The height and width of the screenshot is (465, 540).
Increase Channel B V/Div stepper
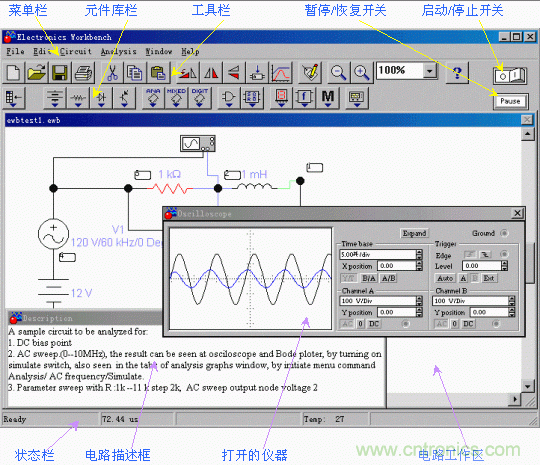512,299
